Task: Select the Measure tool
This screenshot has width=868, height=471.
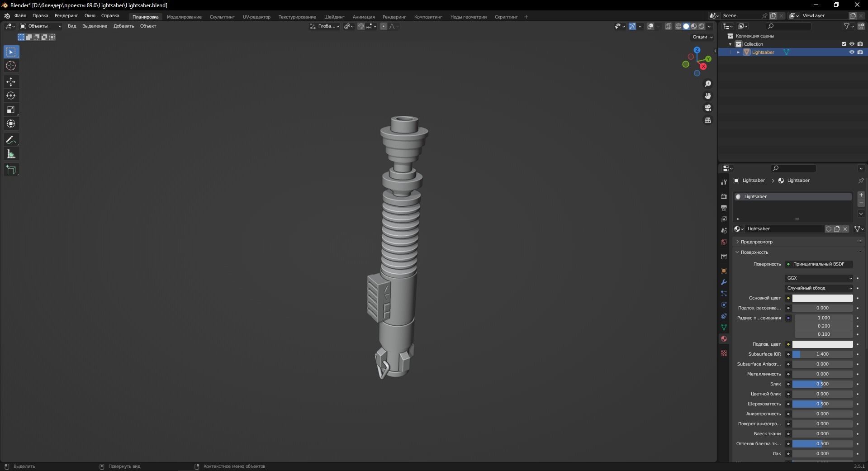Action: (x=11, y=154)
